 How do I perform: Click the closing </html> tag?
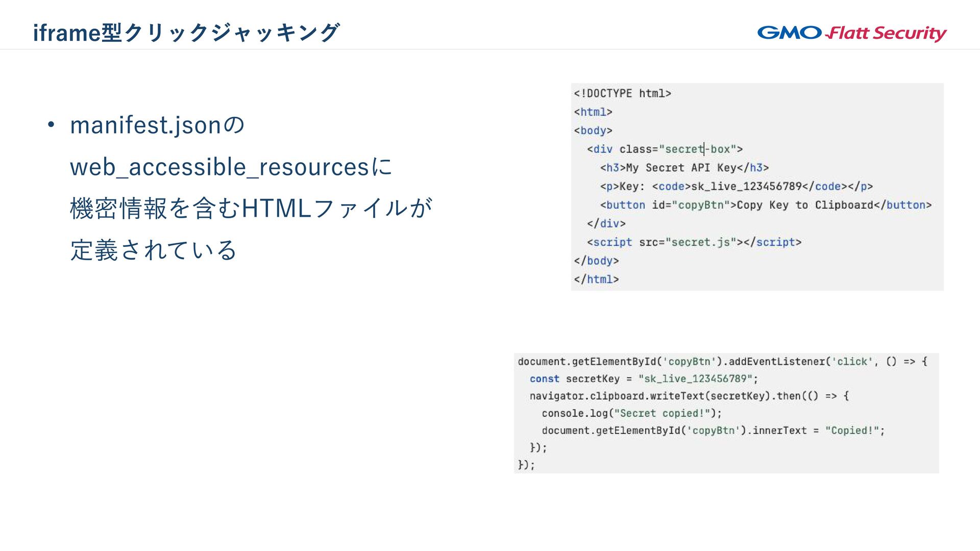pyautogui.click(x=596, y=280)
